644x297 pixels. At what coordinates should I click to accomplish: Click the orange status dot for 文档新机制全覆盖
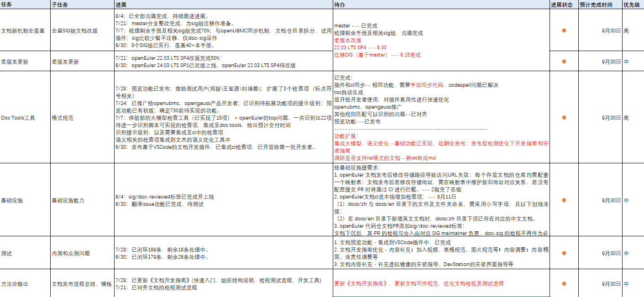tap(564, 31)
